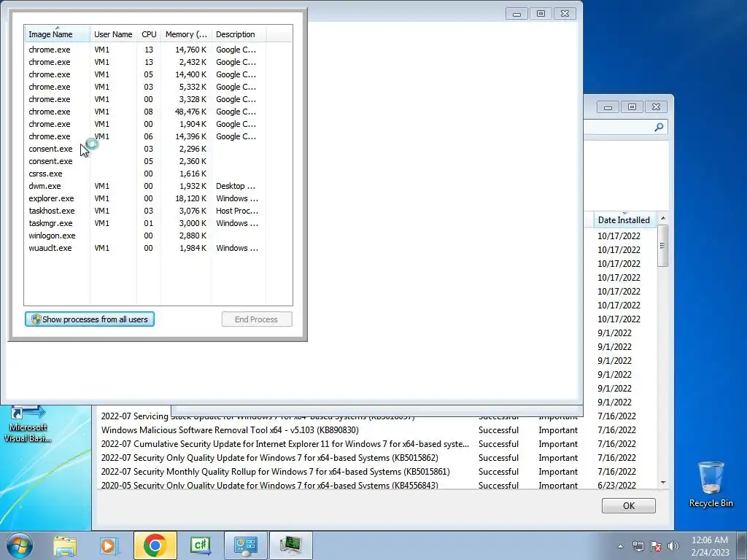Open the C# application taskbar icon
The image size is (747, 560).
200,545
